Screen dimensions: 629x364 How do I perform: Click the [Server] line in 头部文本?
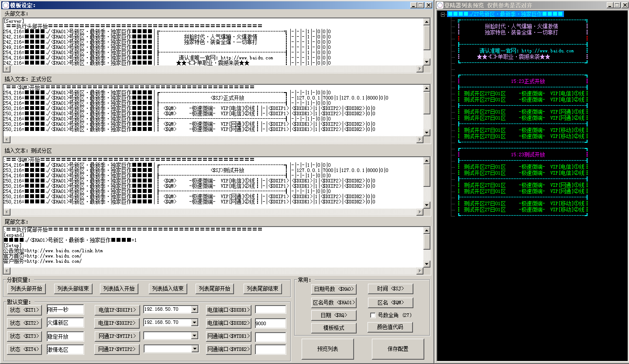coord(13,21)
